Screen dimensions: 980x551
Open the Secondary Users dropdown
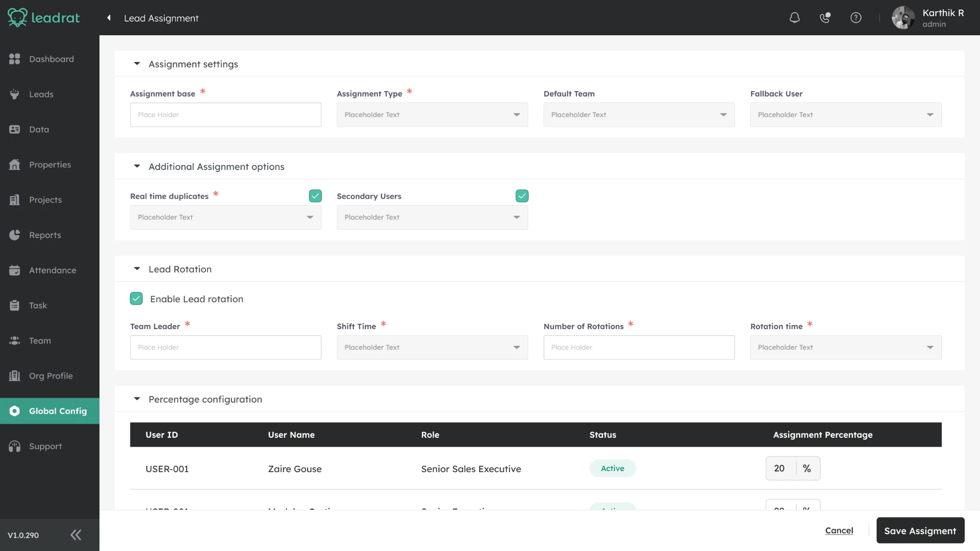pyautogui.click(x=432, y=217)
